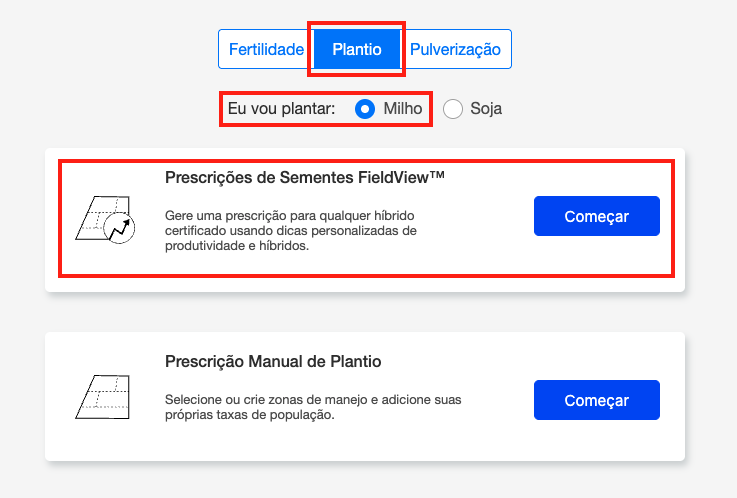Click the management zones description text
This screenshot has height=498, width=737.
tap(313, 408)
